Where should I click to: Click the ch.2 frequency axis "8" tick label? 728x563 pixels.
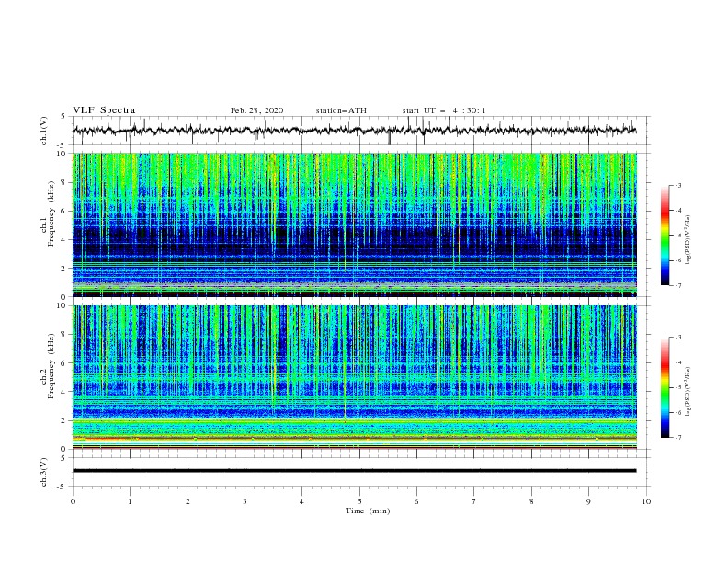(x=65, y=335)
